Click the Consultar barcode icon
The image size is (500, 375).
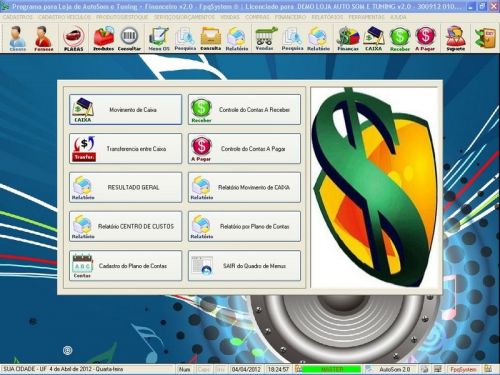129,38
